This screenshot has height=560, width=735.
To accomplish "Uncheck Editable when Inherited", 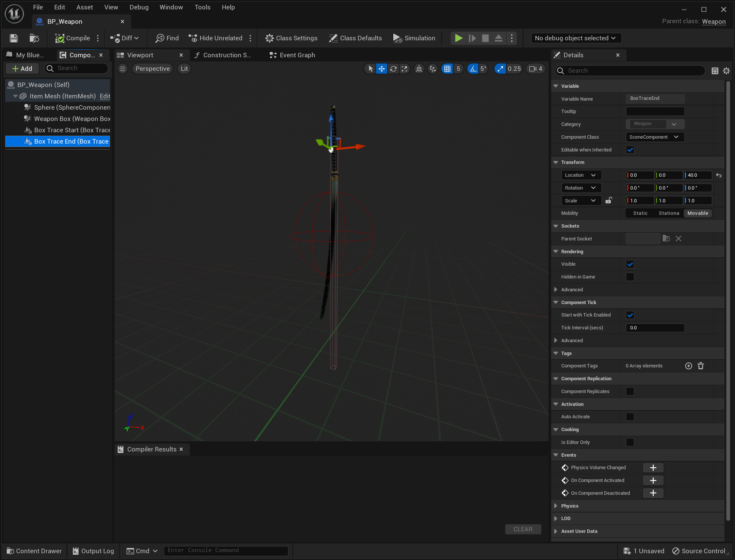I will click(630, 150).
